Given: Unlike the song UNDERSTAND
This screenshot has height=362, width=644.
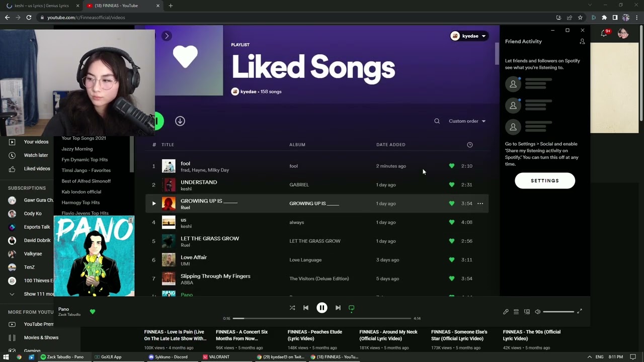Looking at the screenshot, I should coord(451,185).
